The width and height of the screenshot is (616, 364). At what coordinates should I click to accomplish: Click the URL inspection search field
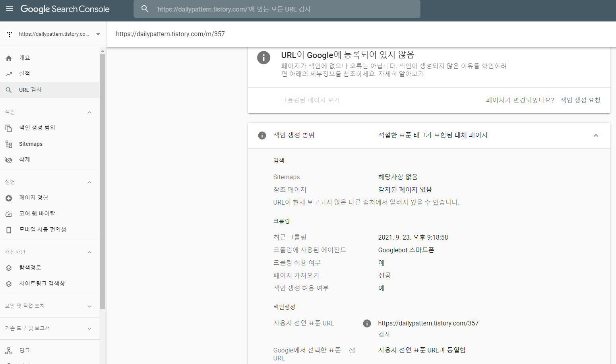[x=277, y=9]
